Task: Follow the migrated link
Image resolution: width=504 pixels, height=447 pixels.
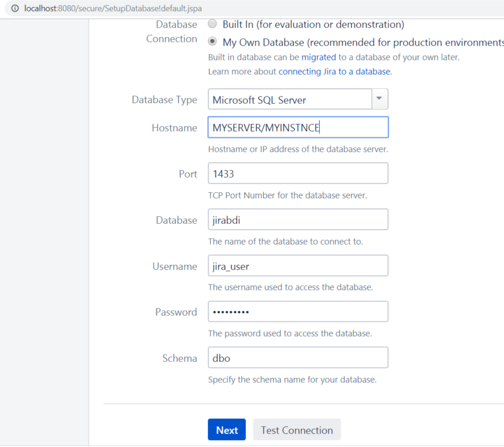Action: (319, 57)
